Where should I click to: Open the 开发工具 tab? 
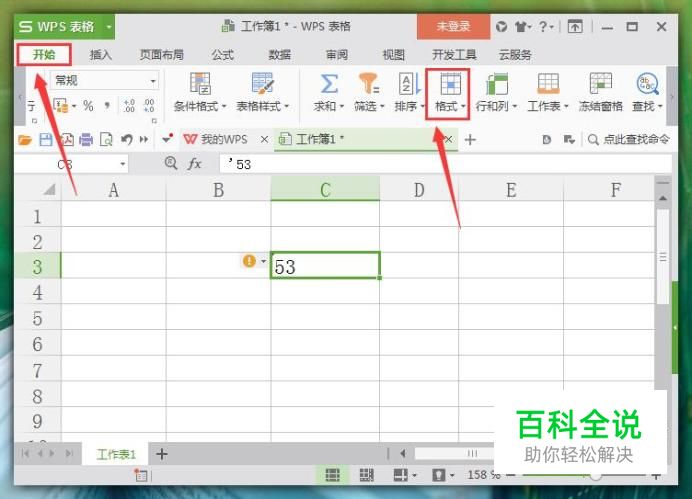pos(454,55)
